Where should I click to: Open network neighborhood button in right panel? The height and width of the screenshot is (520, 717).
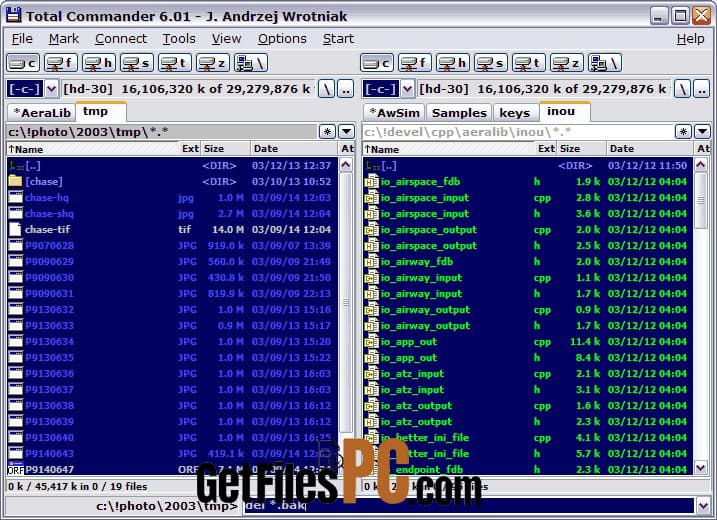(605, 63)
